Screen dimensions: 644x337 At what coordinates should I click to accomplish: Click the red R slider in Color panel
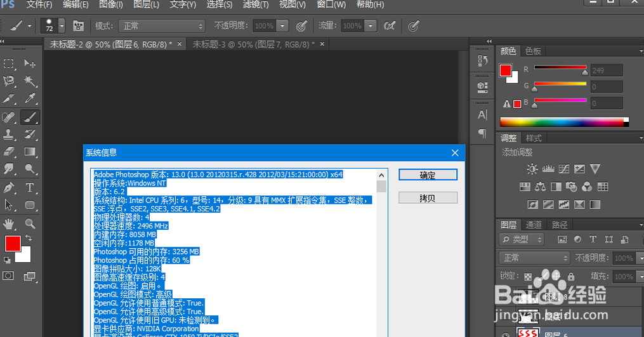pyautogui.click(x=560, y=67)
